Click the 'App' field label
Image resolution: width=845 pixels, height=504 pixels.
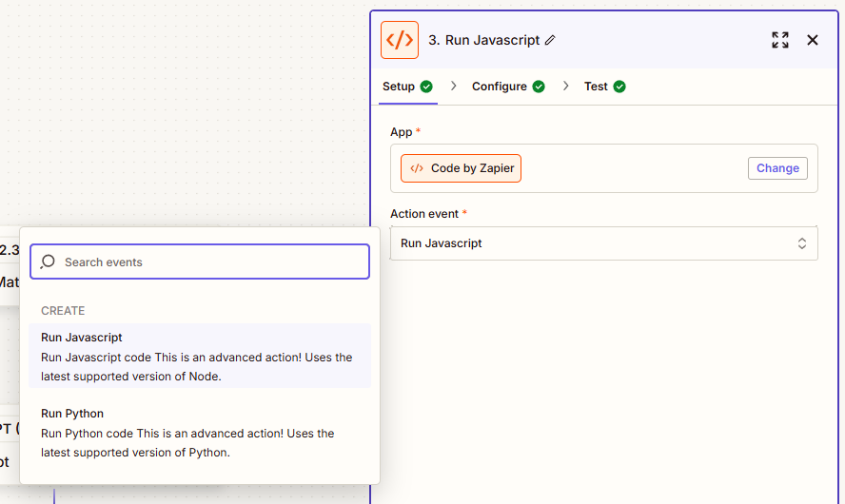point(401,132)
